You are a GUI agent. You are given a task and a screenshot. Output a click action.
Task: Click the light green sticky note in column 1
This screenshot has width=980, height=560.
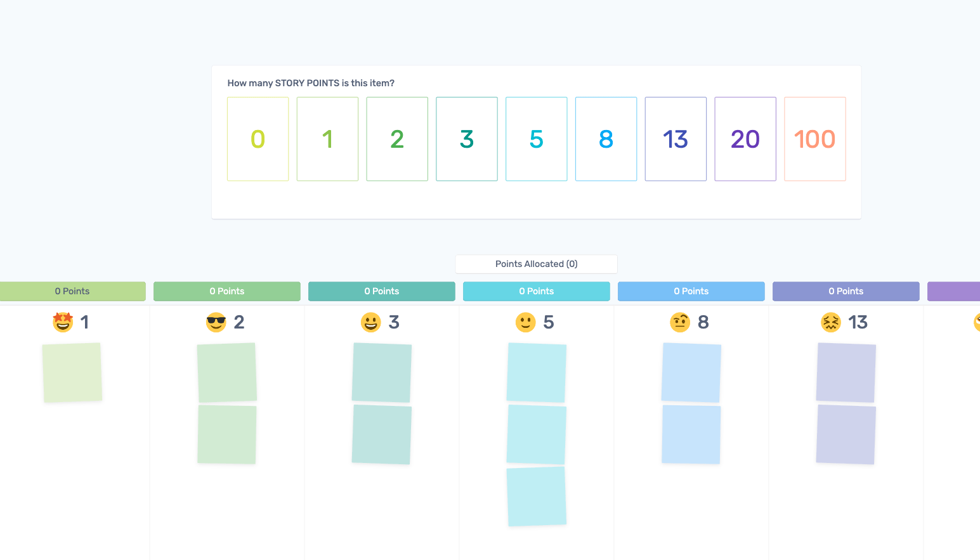tap(72, 372)
